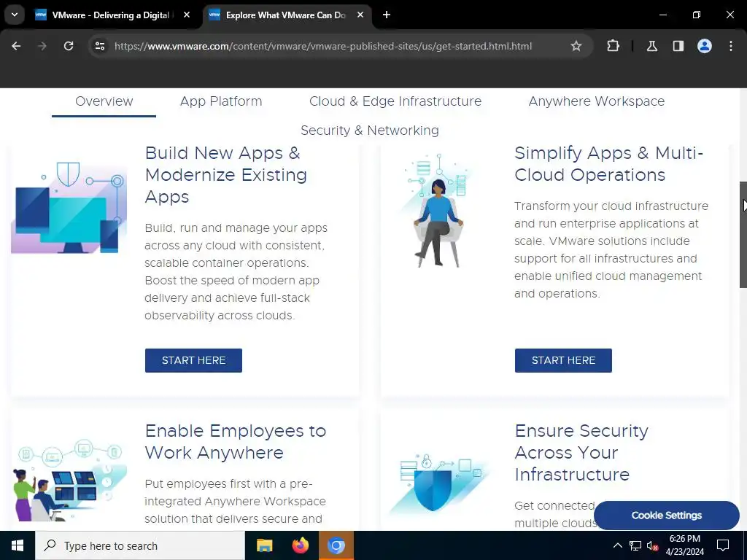747x560 pixels.
Task: Open the Windows Start menu
Action: (x=18, y=545)
